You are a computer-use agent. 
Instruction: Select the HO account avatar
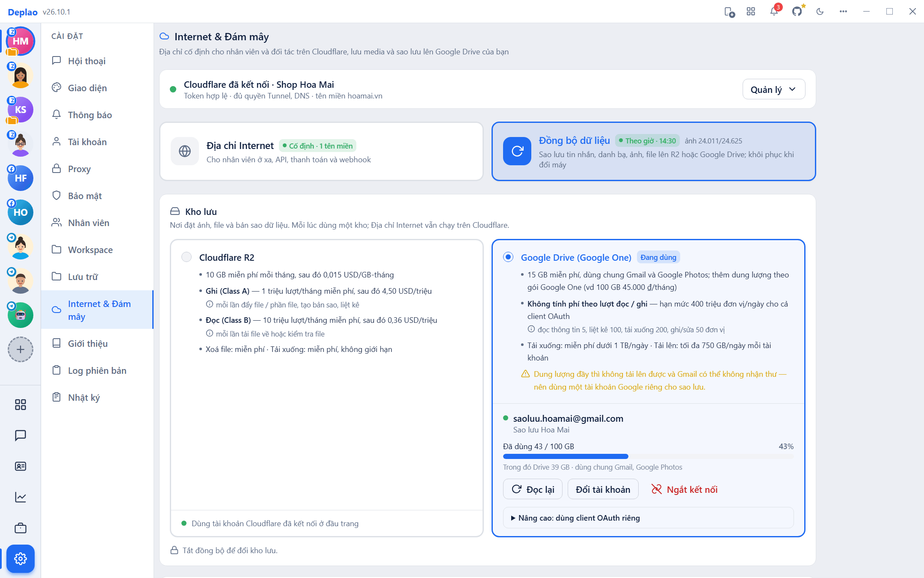[x=21, y=212]
